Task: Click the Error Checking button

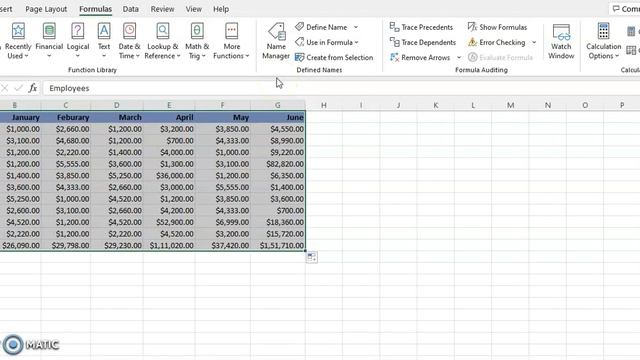Action: [496, 42]
